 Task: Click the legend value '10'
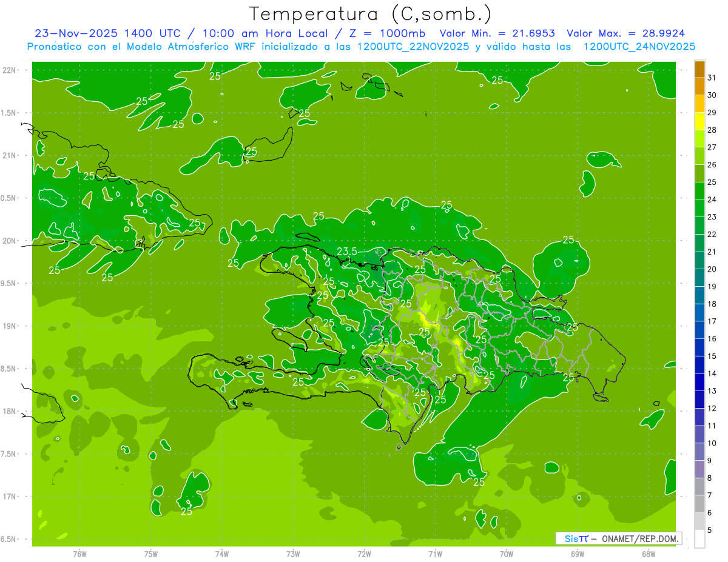(712, 443)
